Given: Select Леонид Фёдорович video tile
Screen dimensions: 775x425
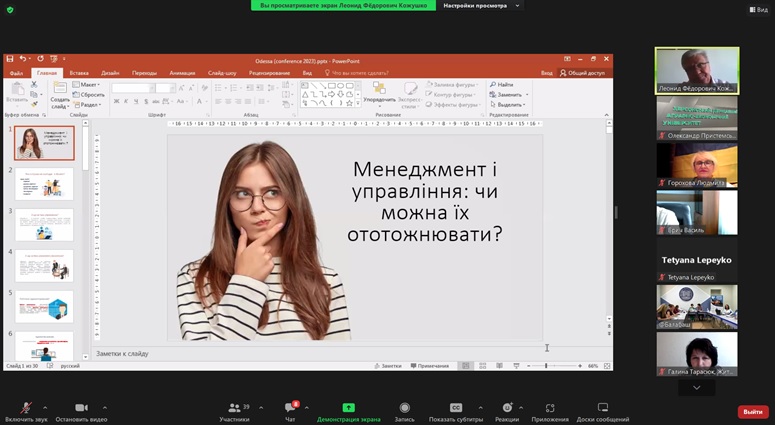Looking at the screenshot, I should tap(697, 71).
